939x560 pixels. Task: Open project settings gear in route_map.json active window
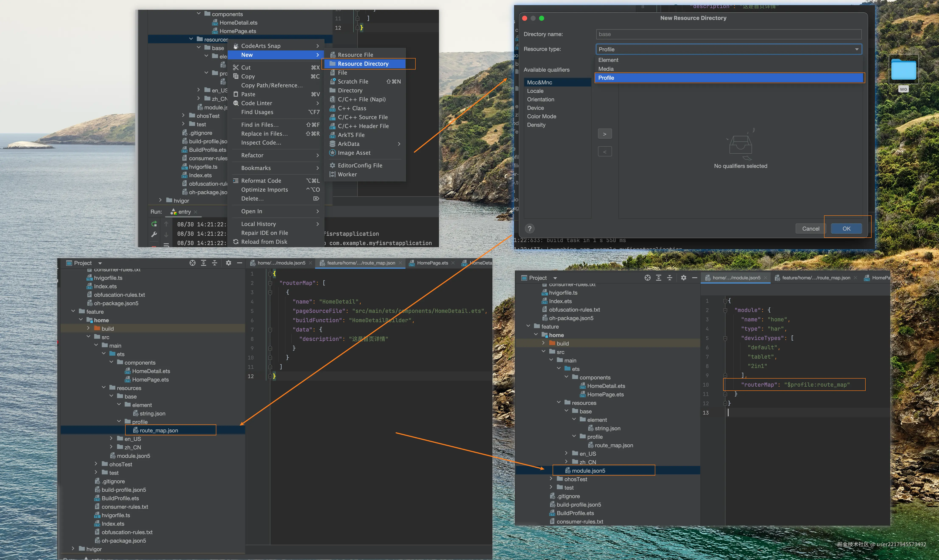click(x=228, y=263)
